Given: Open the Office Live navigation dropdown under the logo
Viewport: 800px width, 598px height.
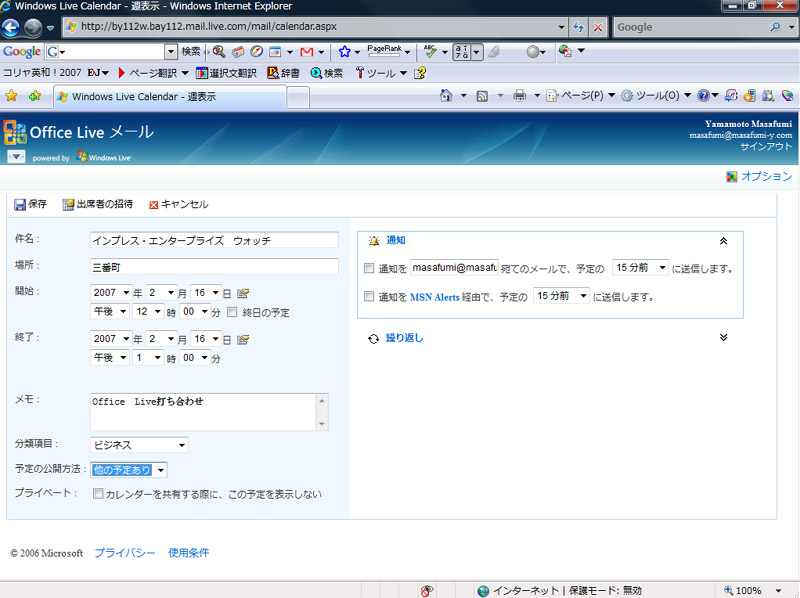Looking at the screenshot, I should tap(16, 157).
